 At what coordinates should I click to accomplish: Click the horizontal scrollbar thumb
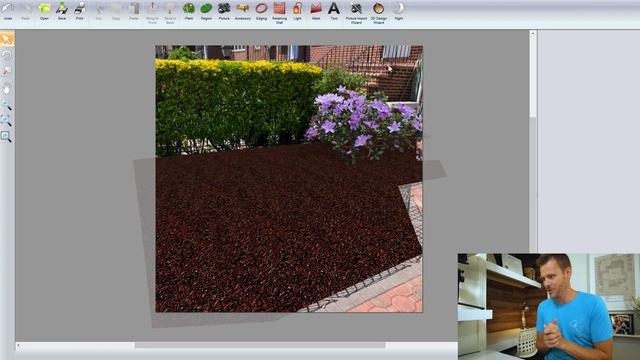(260, 345)
